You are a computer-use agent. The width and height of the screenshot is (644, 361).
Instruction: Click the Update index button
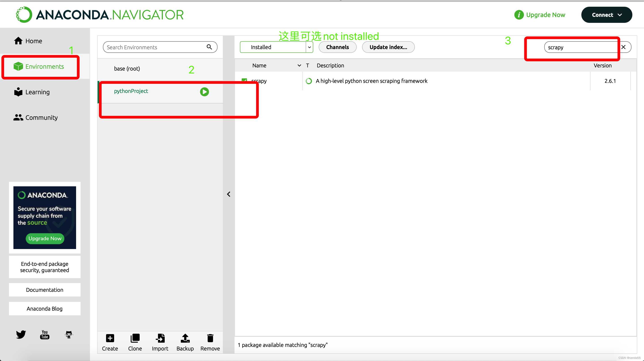388,47
